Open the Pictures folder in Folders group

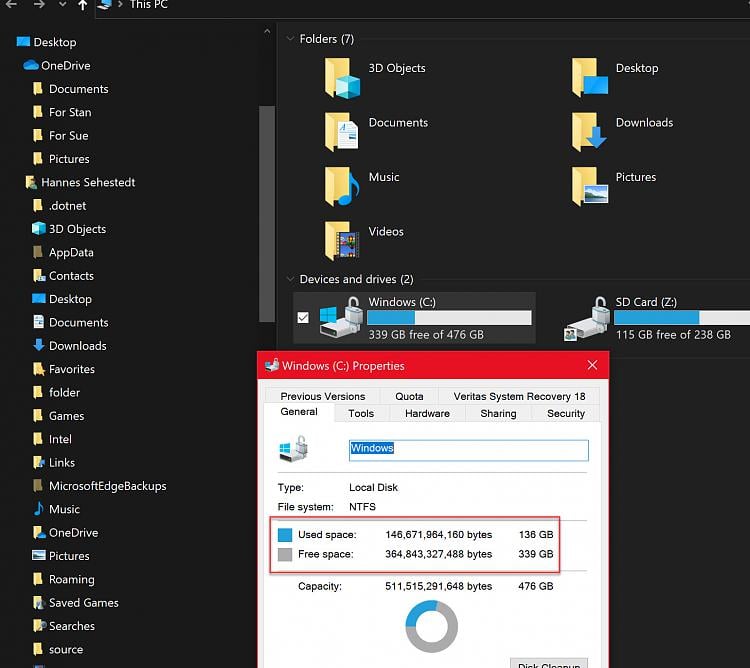(589, 186)
